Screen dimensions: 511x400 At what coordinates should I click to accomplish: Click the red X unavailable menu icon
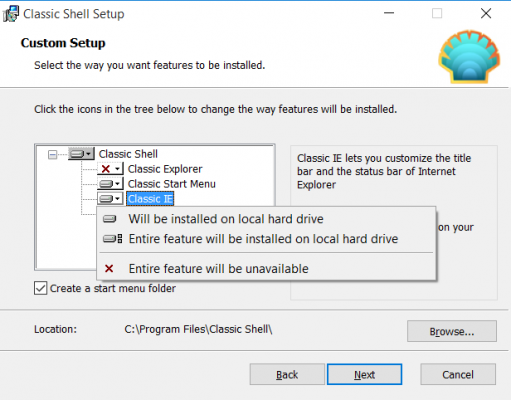(x=109, y=268)
